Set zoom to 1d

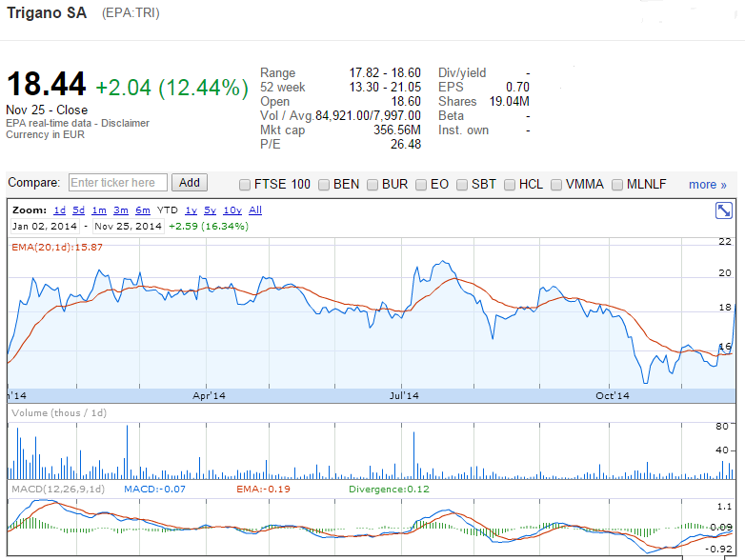[x=59, y=210]
